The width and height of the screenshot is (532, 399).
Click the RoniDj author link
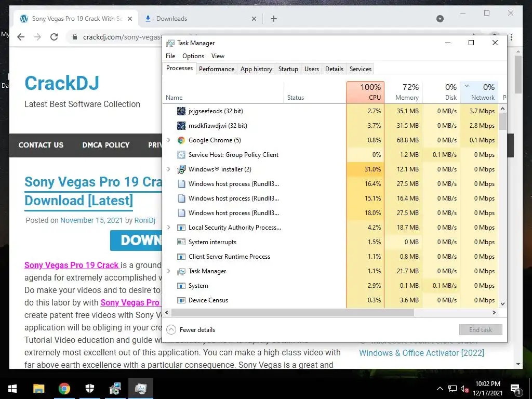(145, 220)
